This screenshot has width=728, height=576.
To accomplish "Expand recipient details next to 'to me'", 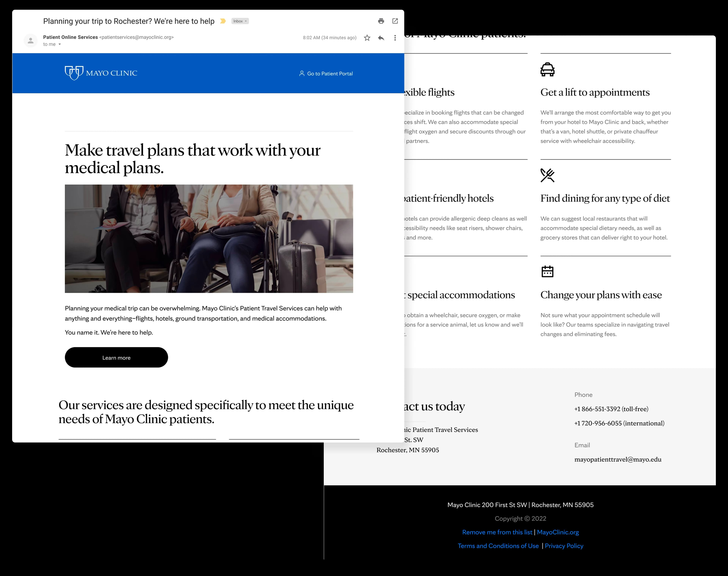I will coord(60,44).
